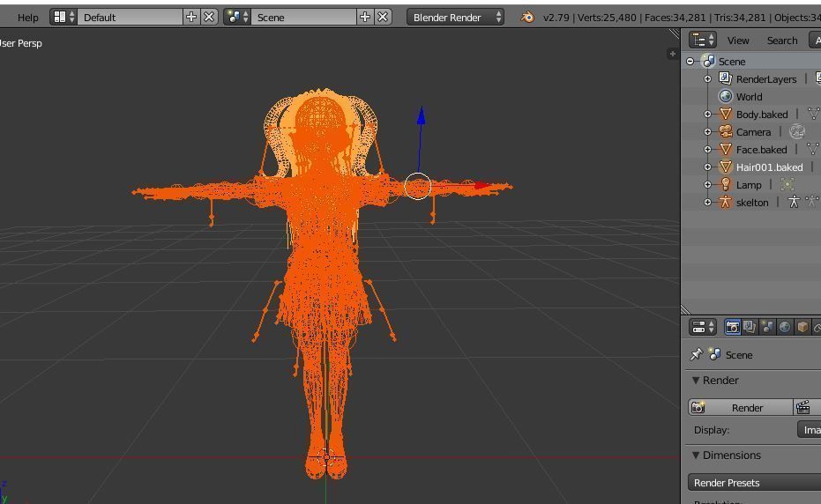Image resolution: width=821 pixels, height=504 pixels.
Task: Switch to Scene properties tab
Action: 767,327
